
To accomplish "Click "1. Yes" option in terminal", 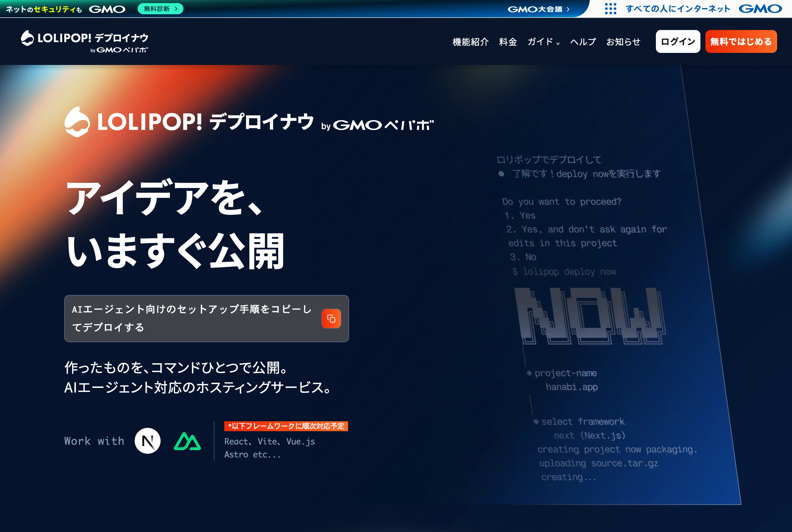I will tap(520, 216).
